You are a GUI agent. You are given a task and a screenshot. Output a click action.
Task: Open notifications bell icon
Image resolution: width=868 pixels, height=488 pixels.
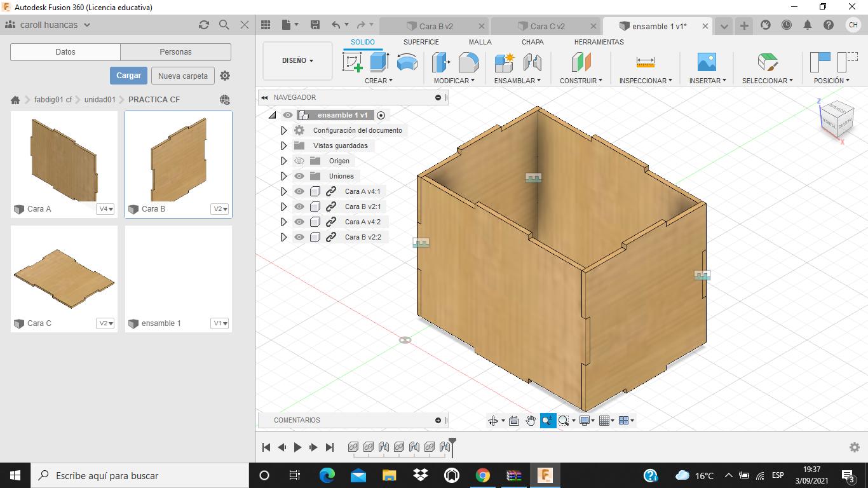pyautogui.click(x=808, y=25)
